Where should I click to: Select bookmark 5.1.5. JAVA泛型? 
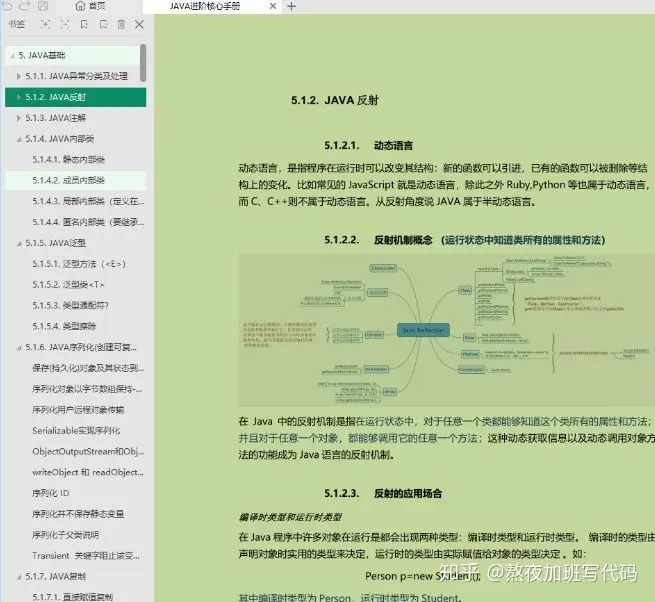coord(56,243)
